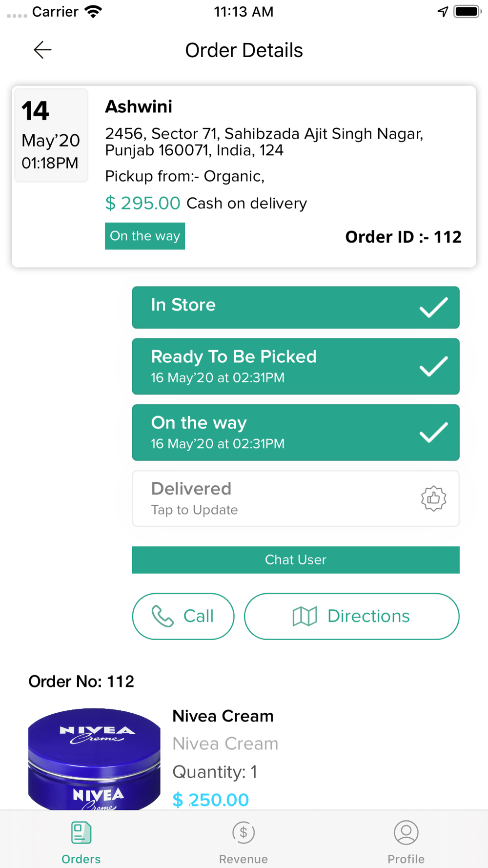This screenshot has height=868, width=488.
Task: Tap the 14 May'20 date box
Action: (x=51, y=135)
